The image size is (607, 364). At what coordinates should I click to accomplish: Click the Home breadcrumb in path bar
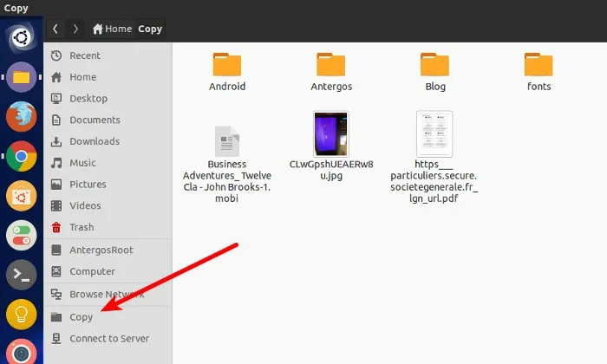(112, 29)
